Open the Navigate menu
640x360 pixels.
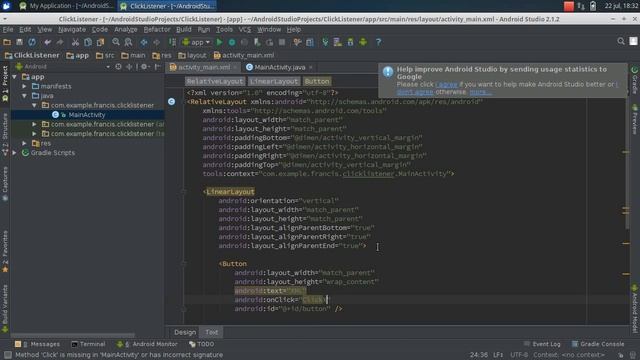click(72, 30)
